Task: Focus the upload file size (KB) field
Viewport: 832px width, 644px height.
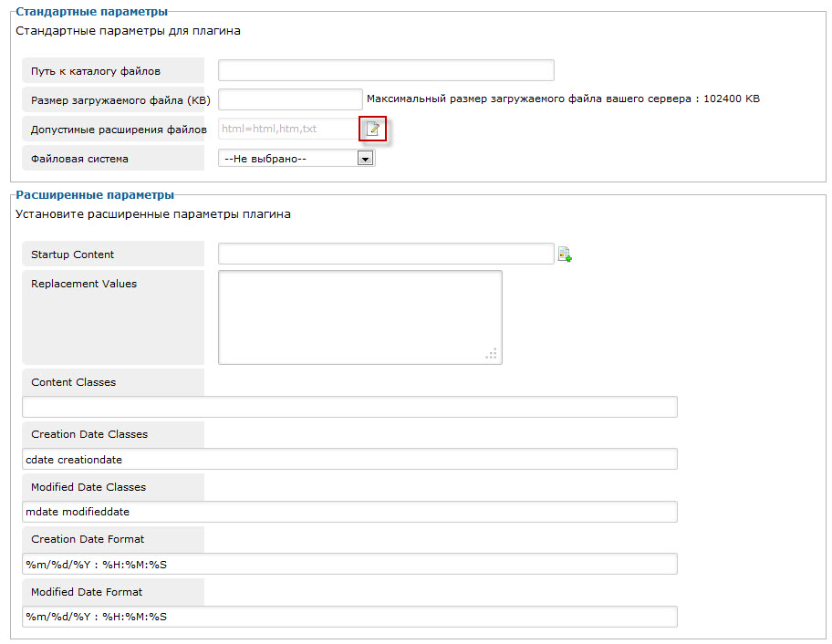Action: (x=290, y=99)
